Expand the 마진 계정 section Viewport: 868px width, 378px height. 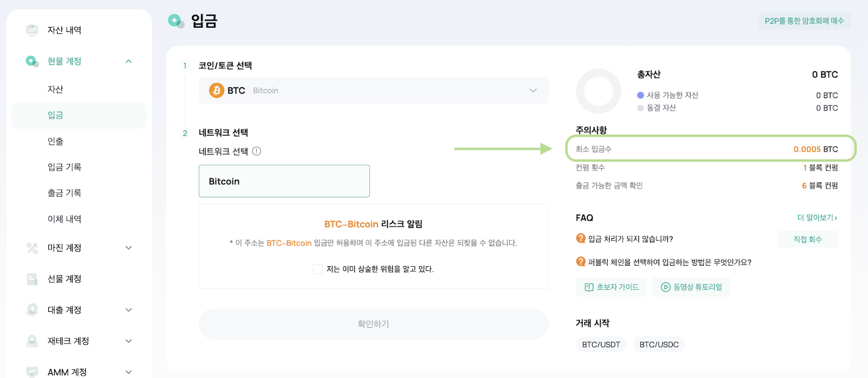click(x=129, y=248)
